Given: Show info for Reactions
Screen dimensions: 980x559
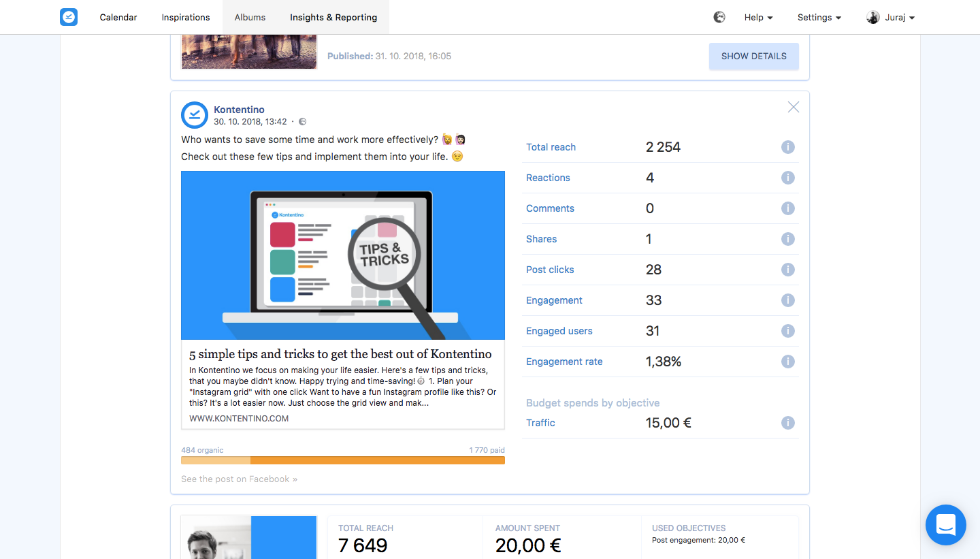Looking at the screenshot, I should click(x=788, y=178).
